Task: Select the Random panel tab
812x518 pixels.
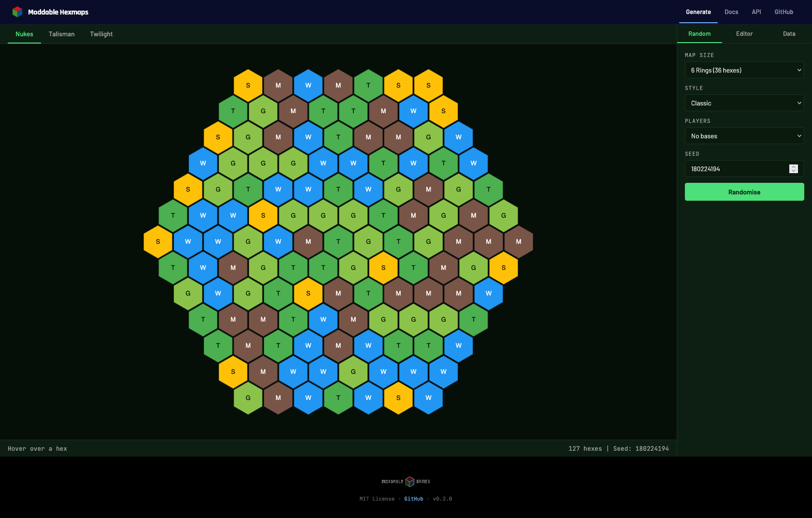Action: 699,34
